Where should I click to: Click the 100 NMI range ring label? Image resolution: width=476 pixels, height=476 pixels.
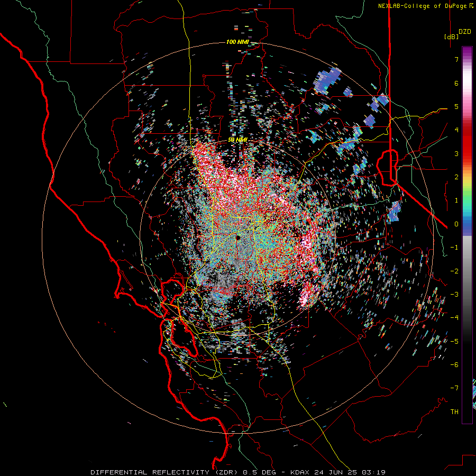click(237, 42)
